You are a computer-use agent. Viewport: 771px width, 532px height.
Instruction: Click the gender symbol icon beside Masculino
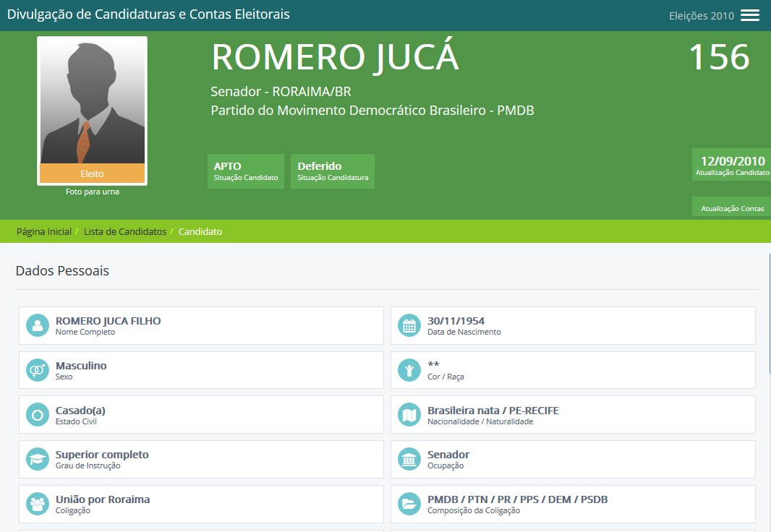pyautogui.click(x=38, y=370)
